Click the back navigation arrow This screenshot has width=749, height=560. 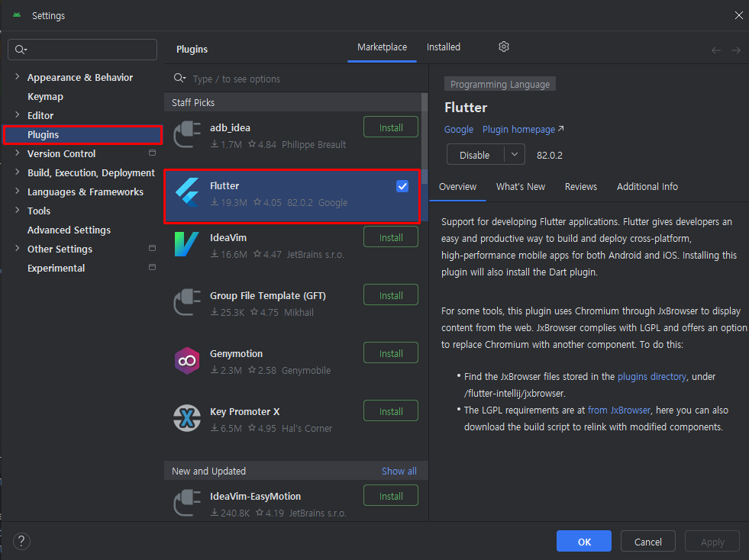pyautogui.click(x=715, y=50)
